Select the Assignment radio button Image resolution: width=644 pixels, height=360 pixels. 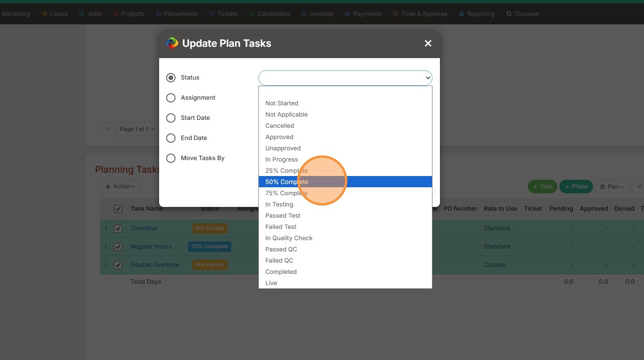point(171,98)
